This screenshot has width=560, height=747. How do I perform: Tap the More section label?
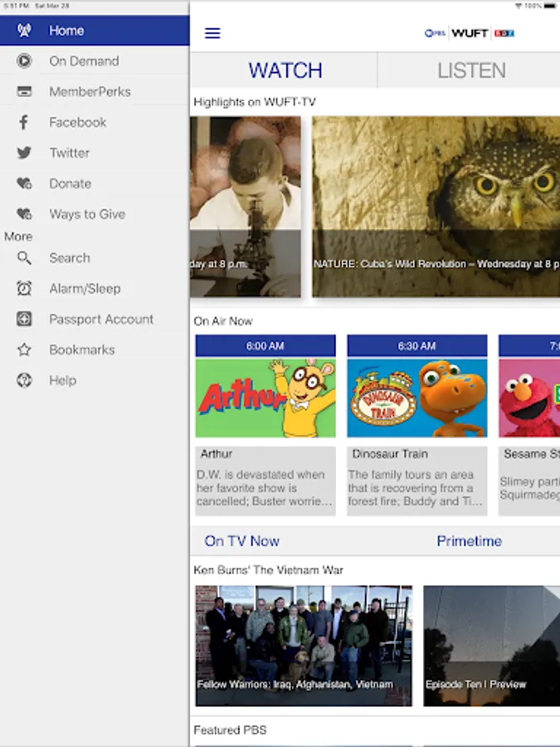click(x=18, y=237)
